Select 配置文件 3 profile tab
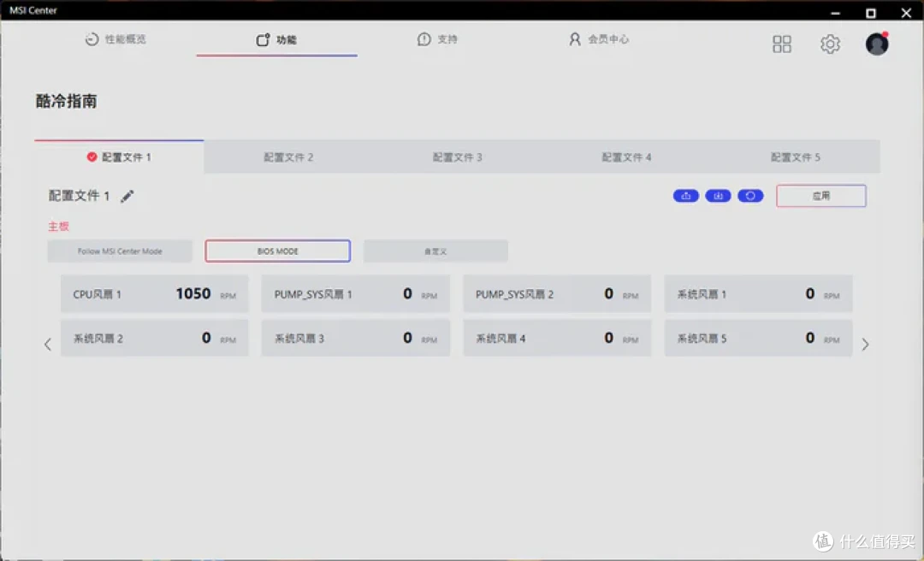 click(457, 156)
